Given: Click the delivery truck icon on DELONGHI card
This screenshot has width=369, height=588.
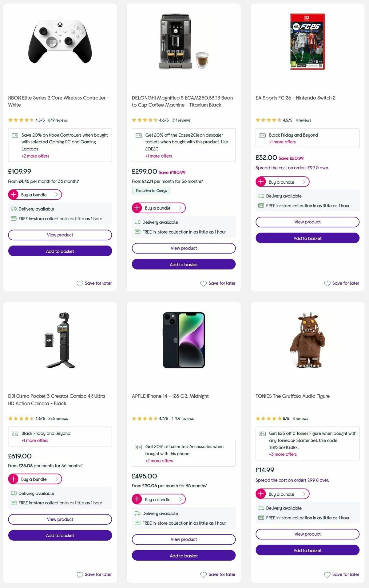Looking at the screenshot, I should [x=137, y=222].
